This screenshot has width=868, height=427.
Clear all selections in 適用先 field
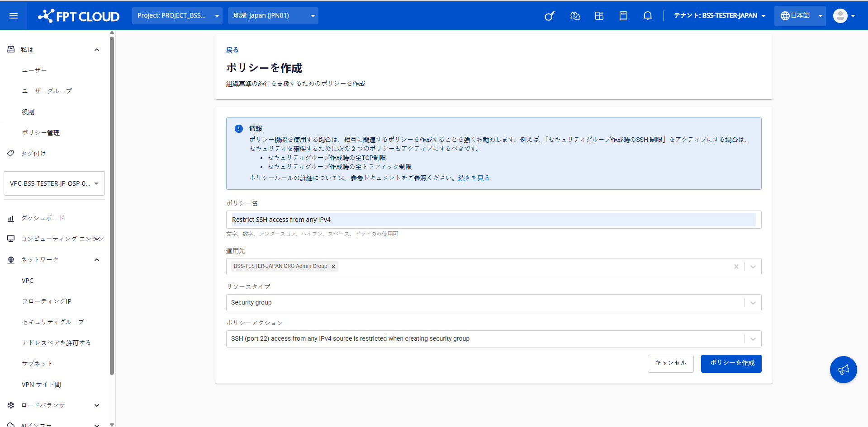click(x=736, y=267)
